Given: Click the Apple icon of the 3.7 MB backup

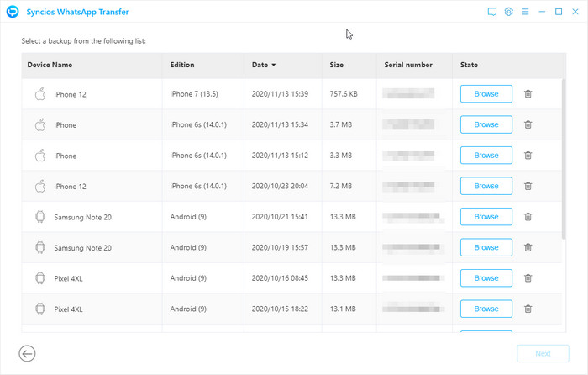Looking at the screenshot, I should 40,124.
